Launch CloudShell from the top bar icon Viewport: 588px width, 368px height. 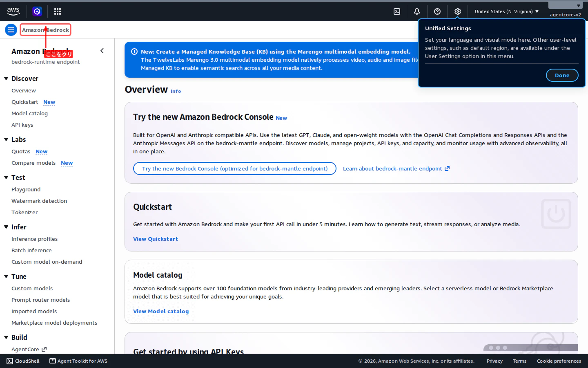pyautogui.click(x=397, y=11)
